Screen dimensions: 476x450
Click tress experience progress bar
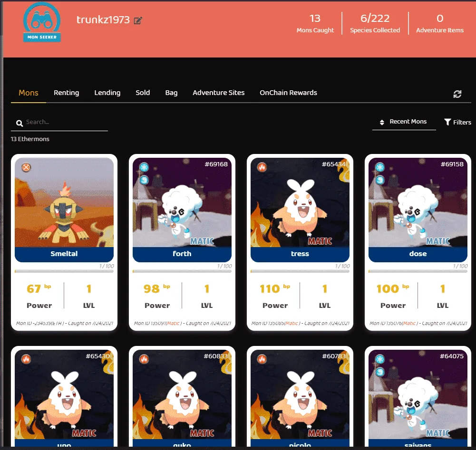300,271
